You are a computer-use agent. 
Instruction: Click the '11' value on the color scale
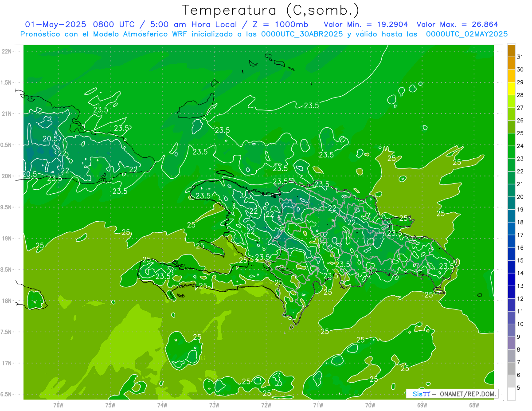(x=520, y=311)
